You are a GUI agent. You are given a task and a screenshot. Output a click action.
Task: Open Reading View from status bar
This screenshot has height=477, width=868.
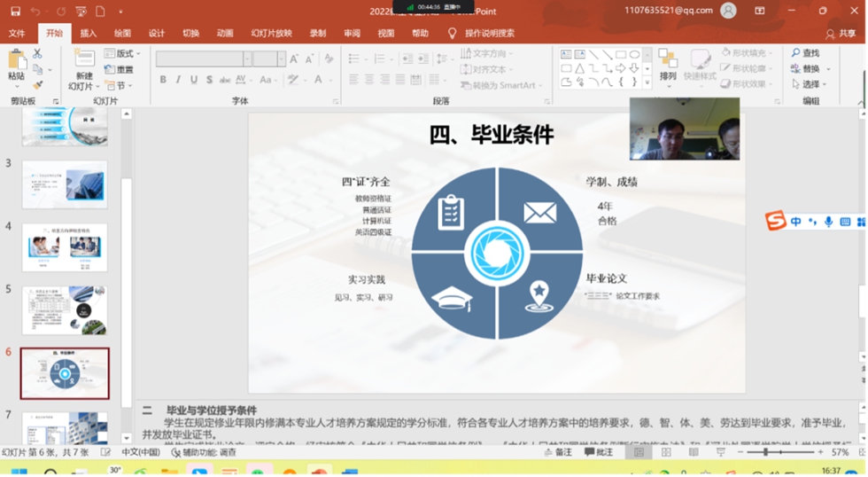point(693,452)
